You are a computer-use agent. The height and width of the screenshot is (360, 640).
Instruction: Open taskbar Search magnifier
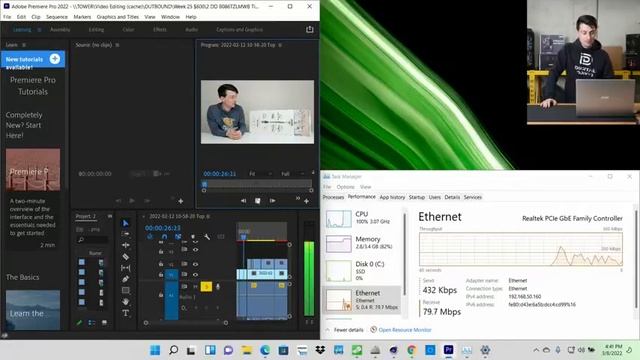[173, 350]
